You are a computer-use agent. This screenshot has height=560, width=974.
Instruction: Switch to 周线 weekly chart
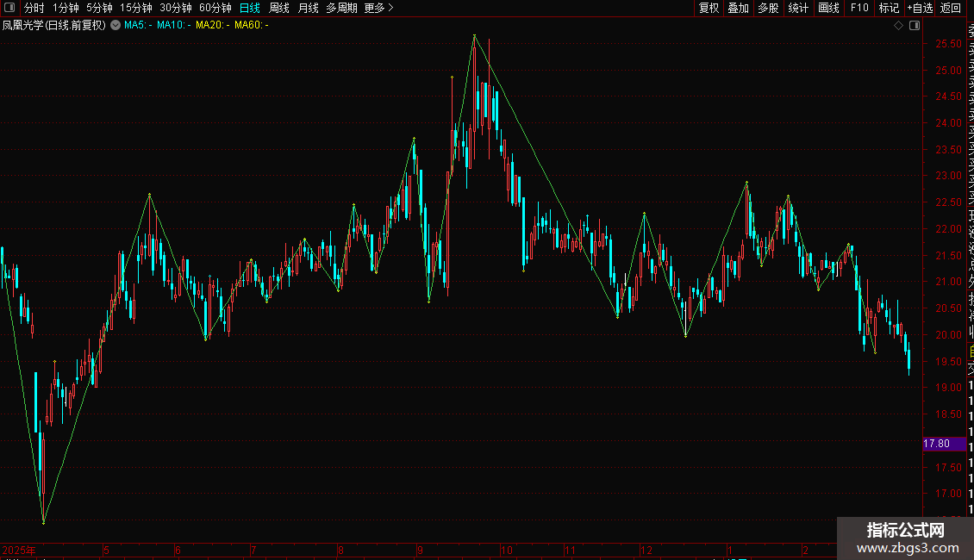click(x=279, y=8)
